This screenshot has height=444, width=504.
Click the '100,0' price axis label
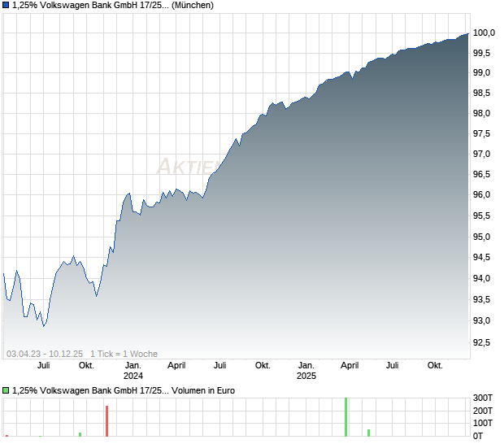484,33
